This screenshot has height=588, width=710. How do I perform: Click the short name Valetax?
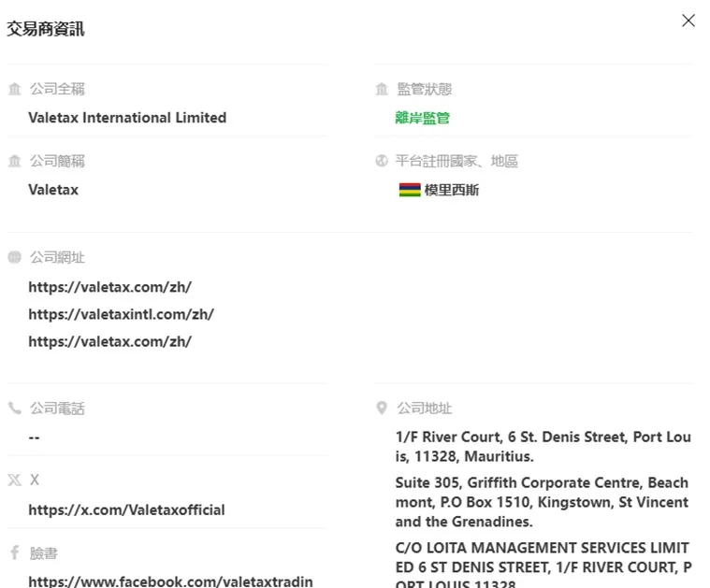pyautogui.click(x=53, y=190)
